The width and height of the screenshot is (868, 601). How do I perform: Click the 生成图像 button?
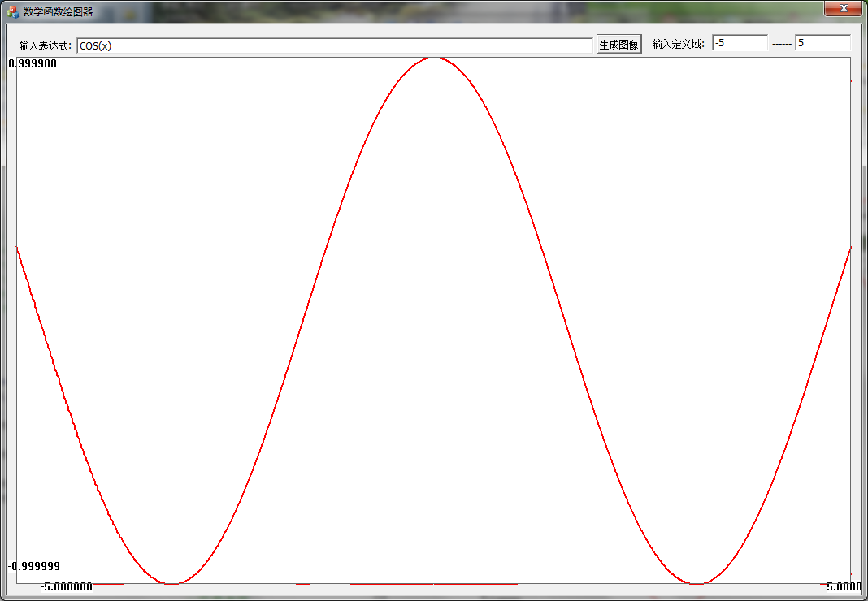coord(618,45)
